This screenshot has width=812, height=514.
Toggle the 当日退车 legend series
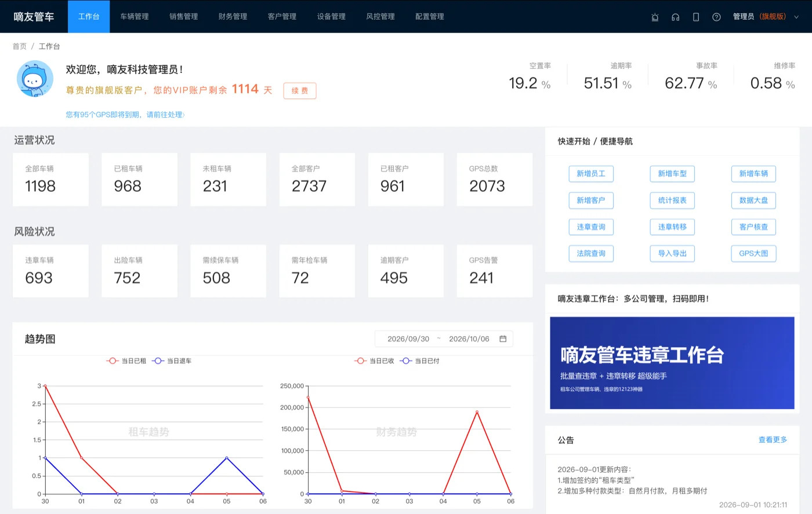click(x=172, y=361)
